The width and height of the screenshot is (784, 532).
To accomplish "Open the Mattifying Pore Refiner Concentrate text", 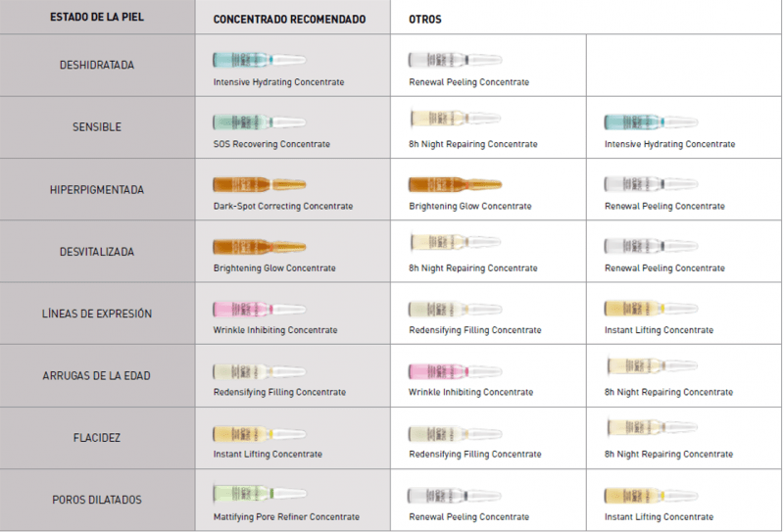I will (286, 516).
